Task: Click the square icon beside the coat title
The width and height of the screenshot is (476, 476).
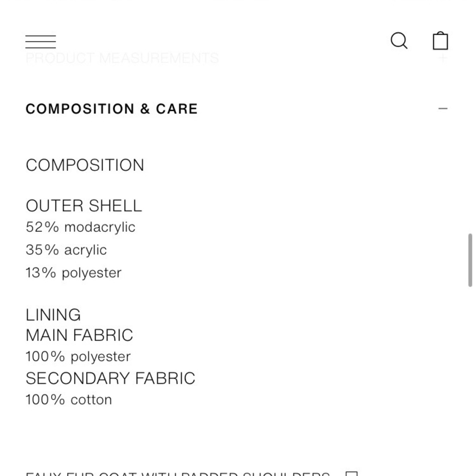Action: point(351,474)
